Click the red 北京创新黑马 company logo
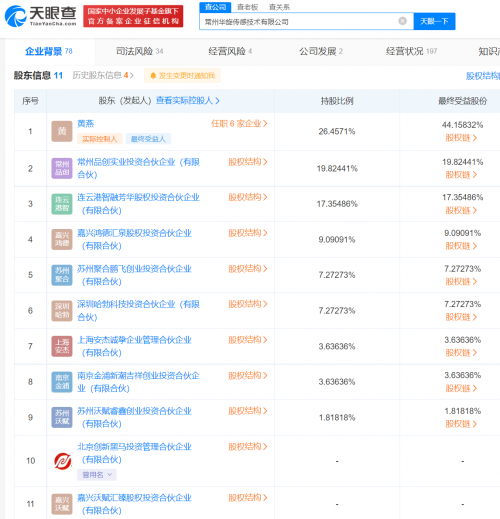The height and width of the screenshot is (519, 500). (63, 461)
